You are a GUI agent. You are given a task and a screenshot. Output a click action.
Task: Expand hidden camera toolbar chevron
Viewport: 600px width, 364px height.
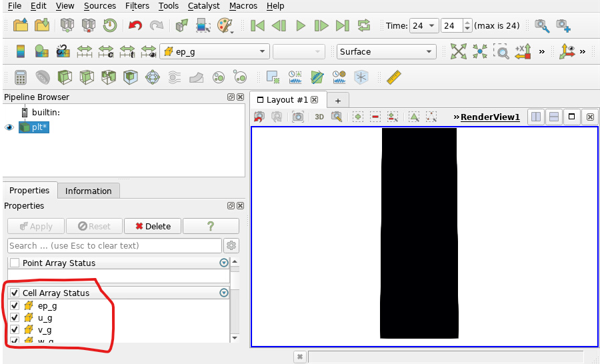[x=542, y=52]
